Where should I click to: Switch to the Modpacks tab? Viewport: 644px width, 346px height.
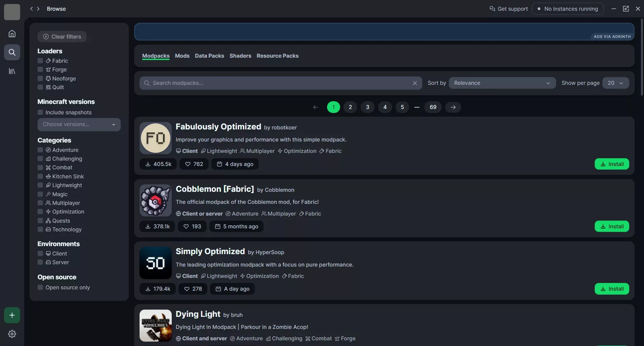coord(156,56)
